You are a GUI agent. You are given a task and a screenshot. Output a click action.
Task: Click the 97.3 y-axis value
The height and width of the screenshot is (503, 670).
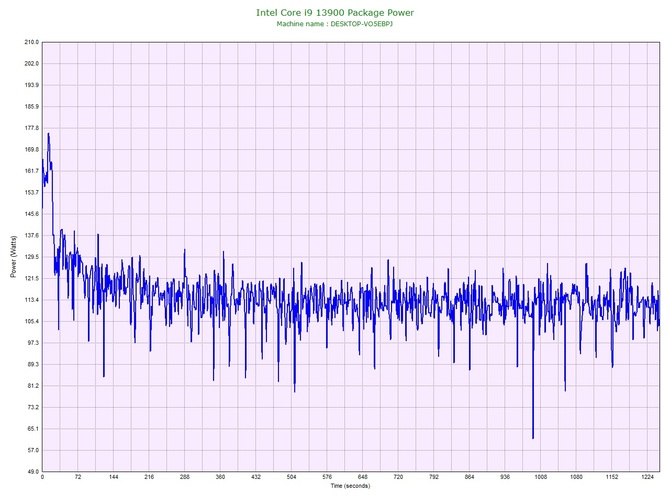(x=33, y=343)
